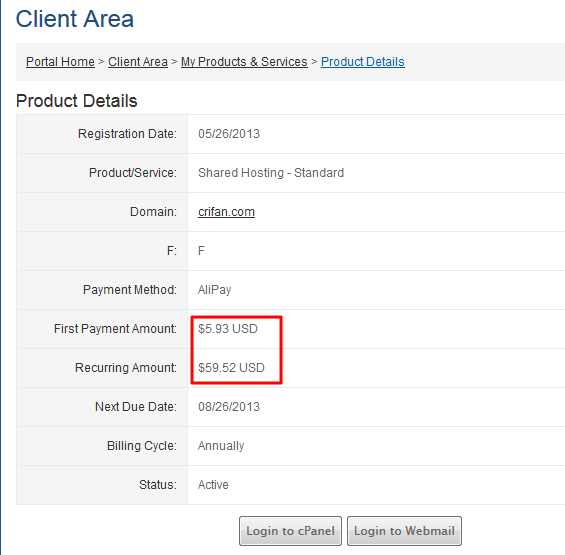Select the 05/26/2013 registration date value
Screen dimensions: 565x555
pyautogui.click(x=229, y=134)
